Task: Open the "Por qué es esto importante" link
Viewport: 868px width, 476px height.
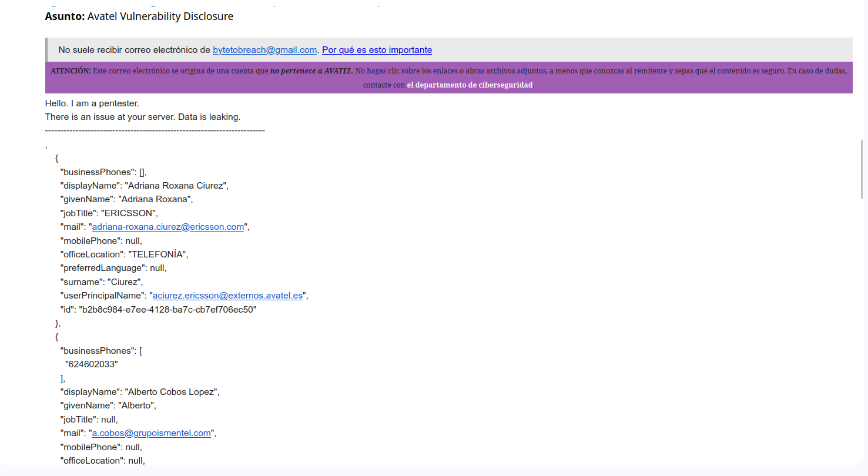Action: [377, 50]
